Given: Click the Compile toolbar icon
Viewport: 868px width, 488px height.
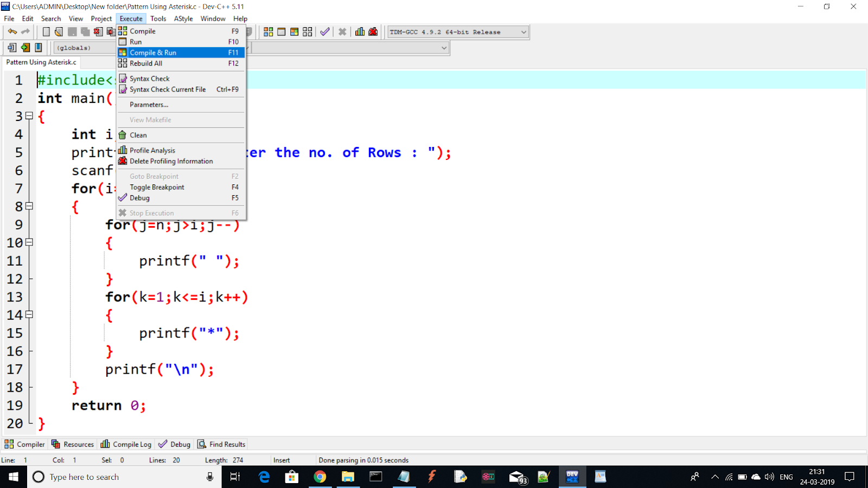Looking at the screenshot, I should tap(268, 32).
